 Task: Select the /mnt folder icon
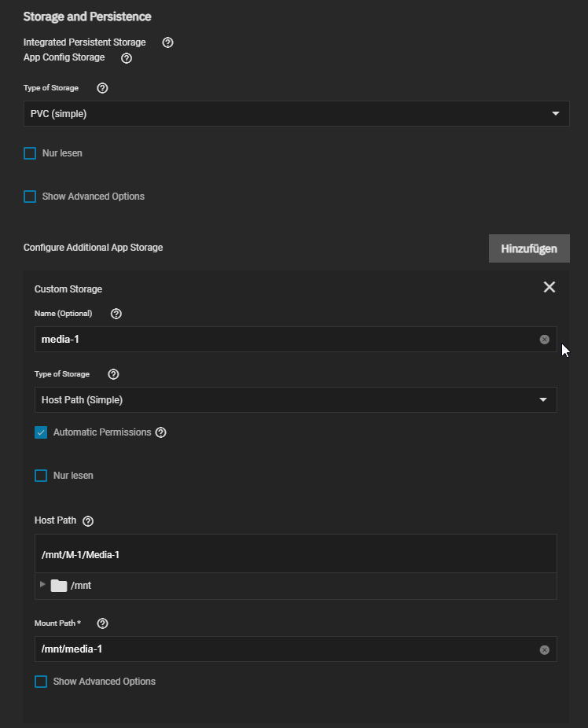point(59,586)
